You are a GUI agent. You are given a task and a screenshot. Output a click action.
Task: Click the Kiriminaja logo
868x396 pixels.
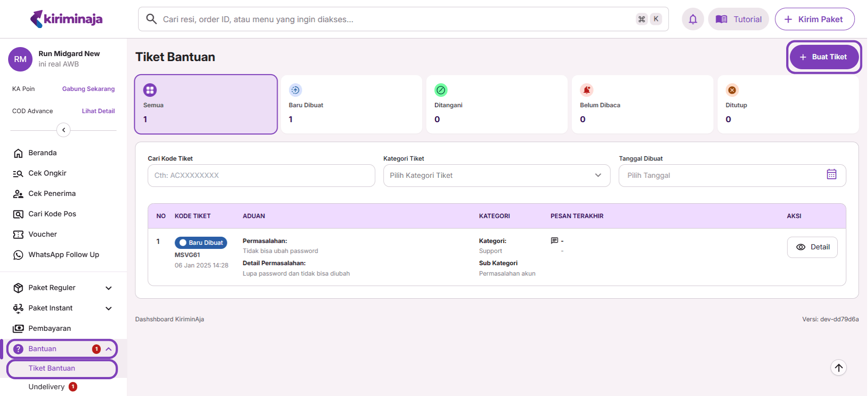pyautogui.click(x=66, y=19)
